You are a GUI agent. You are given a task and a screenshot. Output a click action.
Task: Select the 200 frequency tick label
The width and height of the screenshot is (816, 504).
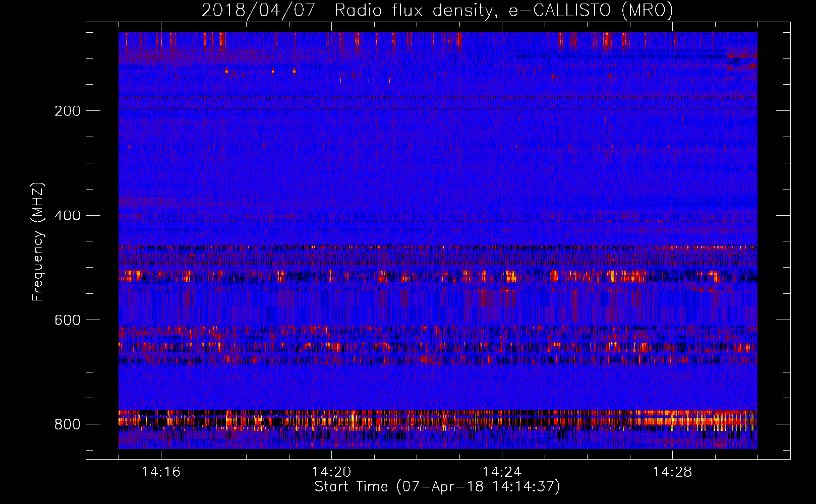point(68,111)
